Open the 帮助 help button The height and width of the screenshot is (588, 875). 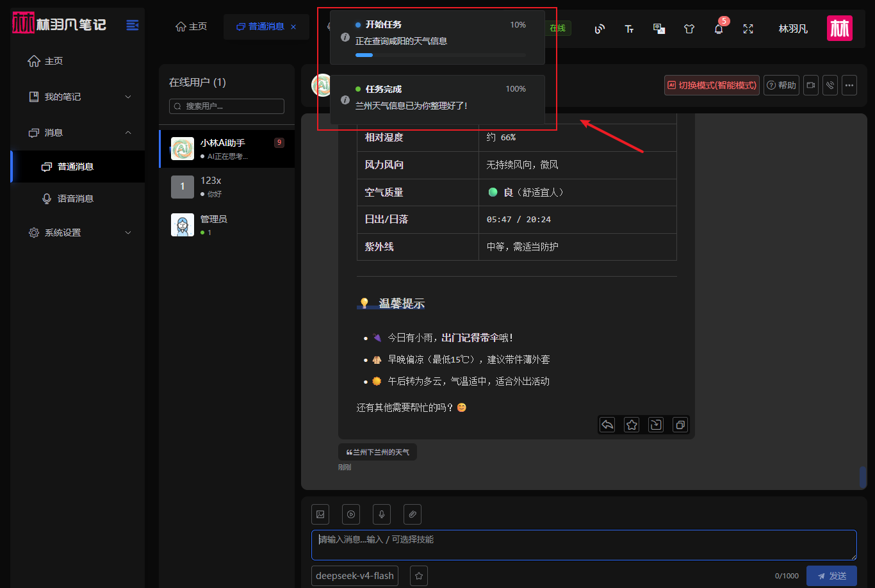tap(781, 85)
